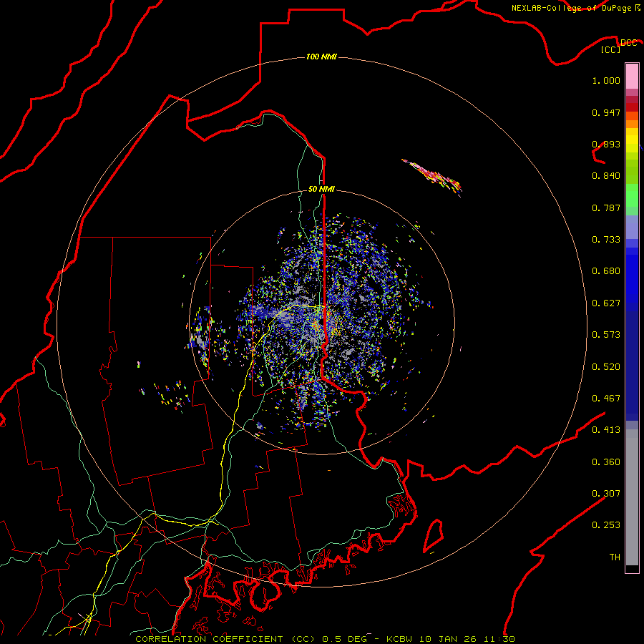
Task: Click the 0.947 scale value
Action: pos(606,112)
